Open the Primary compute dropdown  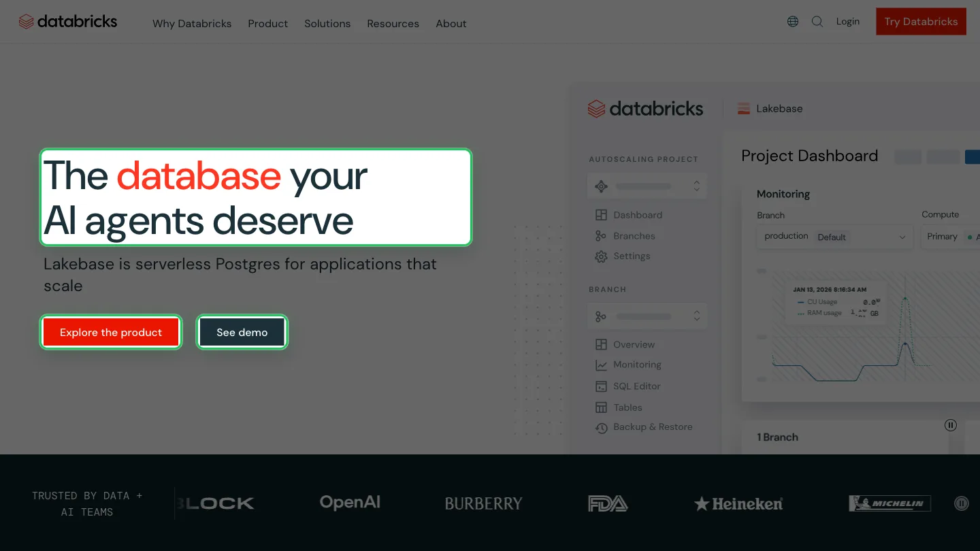point(951,237)
